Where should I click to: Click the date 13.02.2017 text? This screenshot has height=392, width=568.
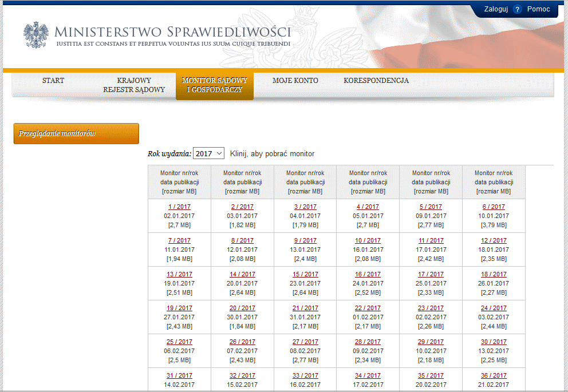pyautogui.click(x=494, y=351)
